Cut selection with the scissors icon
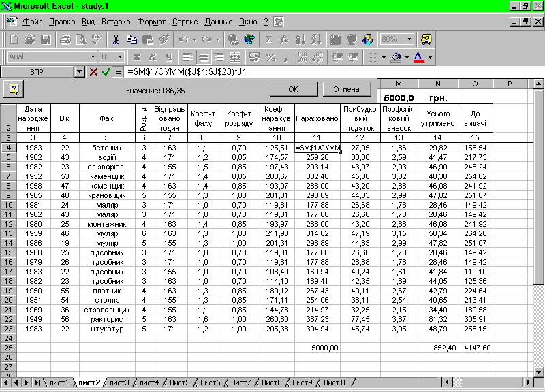545x392 pixels. coord(116,39)
